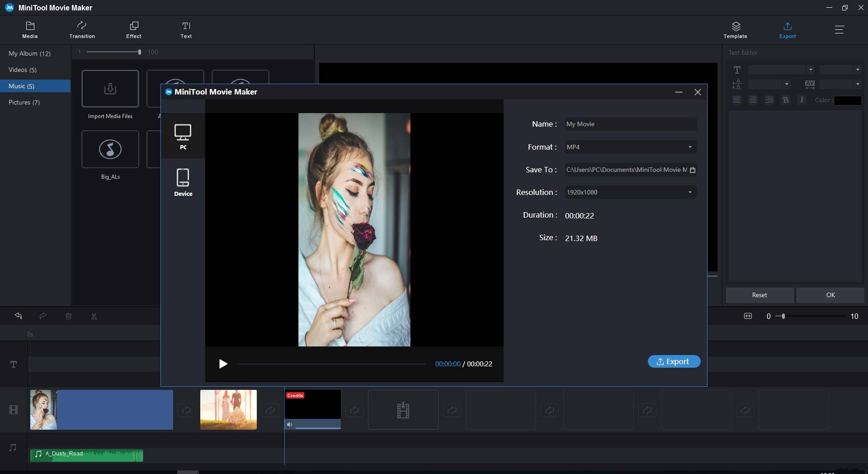
Task: Open the hamburger menu at top right
Action: point(840,29)
